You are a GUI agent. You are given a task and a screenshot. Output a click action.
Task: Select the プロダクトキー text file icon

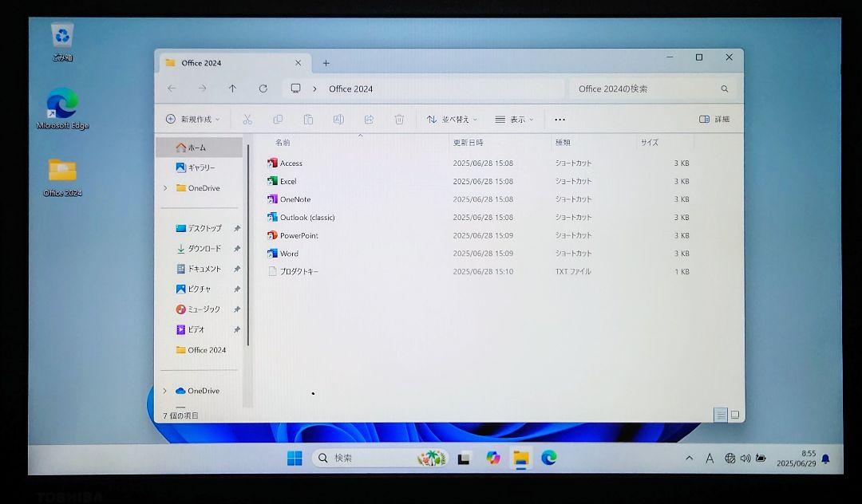[272, 271]
